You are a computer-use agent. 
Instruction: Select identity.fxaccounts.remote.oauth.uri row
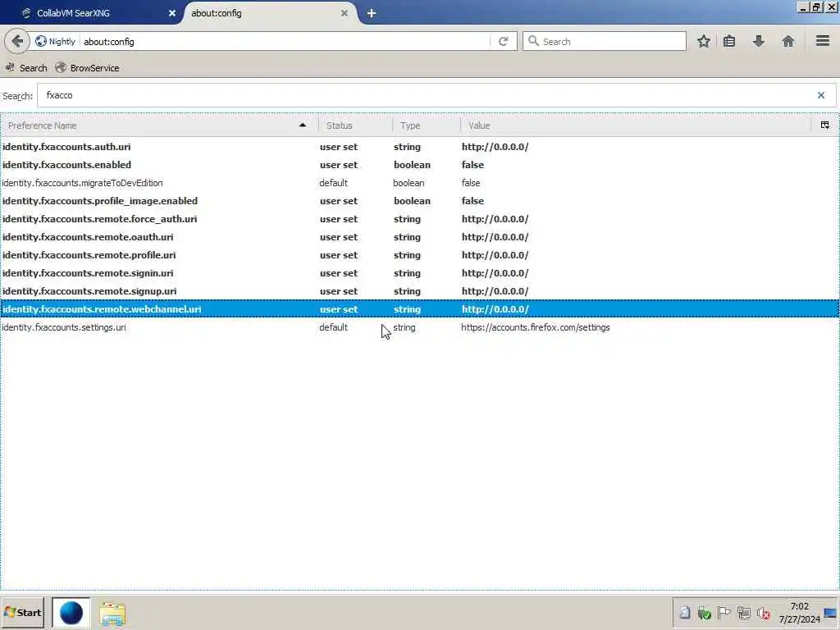419,237
